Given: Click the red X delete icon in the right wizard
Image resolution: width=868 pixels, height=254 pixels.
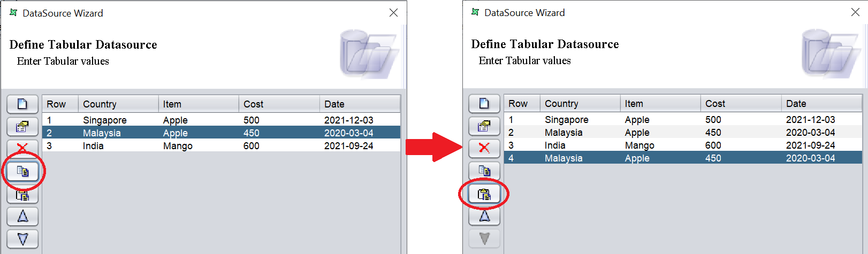Looking at the screenshot, I should click(x=484, y=148).
